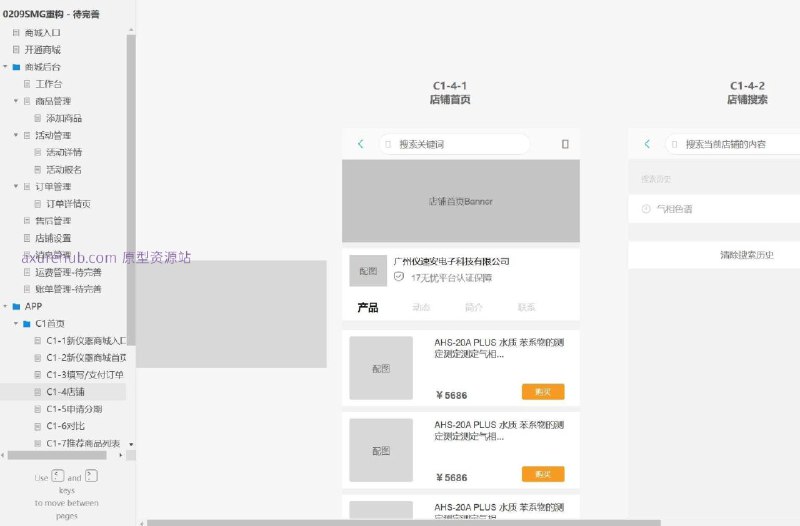Click the C1首页 folder icon

click(x=27, y=324)
